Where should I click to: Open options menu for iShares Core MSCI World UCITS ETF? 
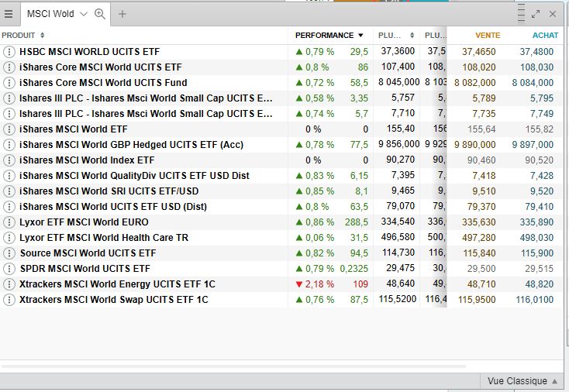click(9, 67)
